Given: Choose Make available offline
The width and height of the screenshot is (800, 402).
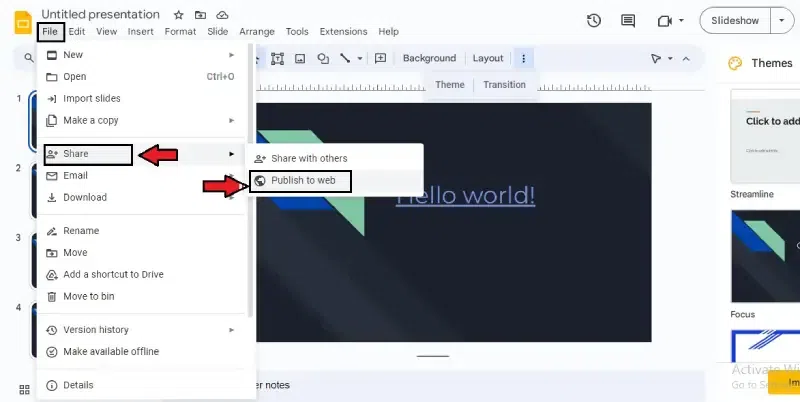Looking at the screenshot, I should coord(142,351).
